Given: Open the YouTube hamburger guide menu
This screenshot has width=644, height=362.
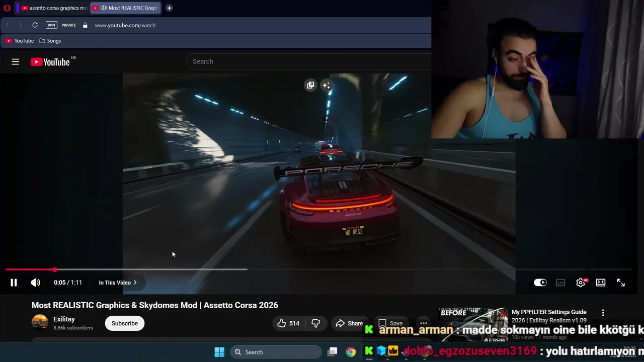Looking at the screenshot, I should [x=16, y=62].
